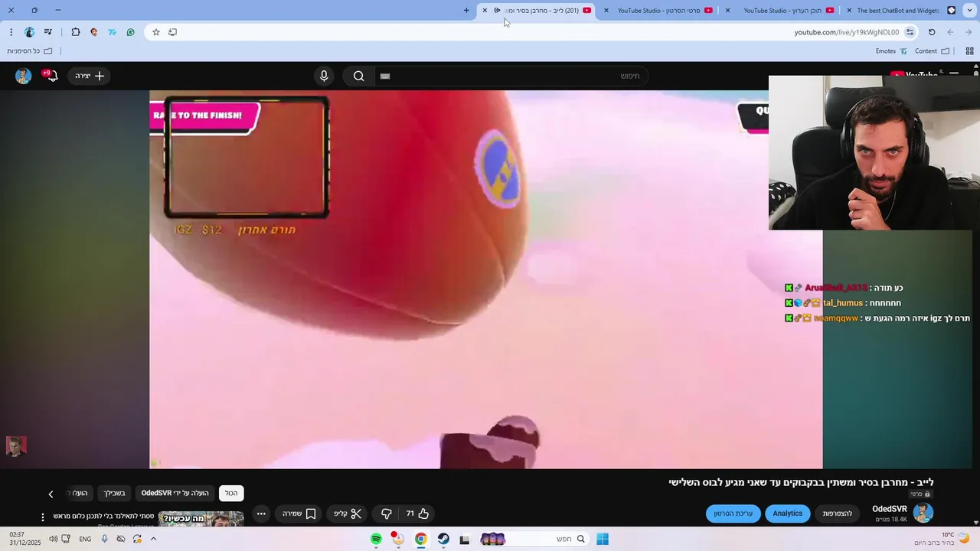Click the install app icon in address bar
Screen dimensions: 980x551
172,32
